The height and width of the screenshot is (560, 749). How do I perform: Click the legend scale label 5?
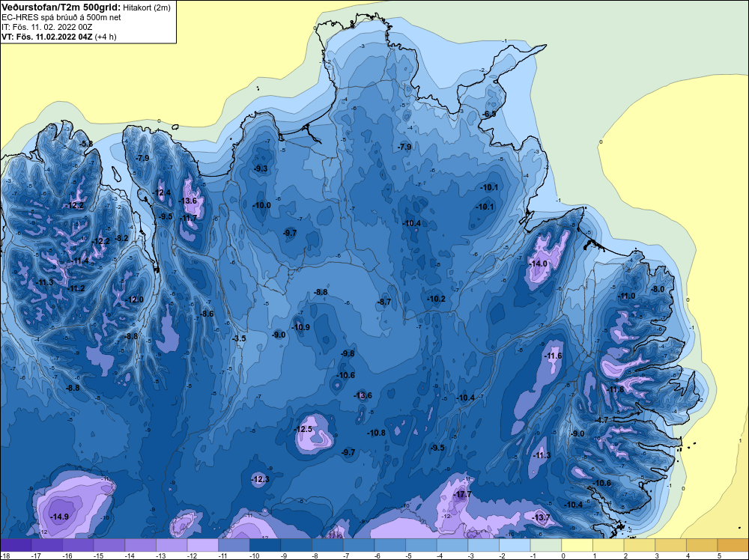coord(719,556)
